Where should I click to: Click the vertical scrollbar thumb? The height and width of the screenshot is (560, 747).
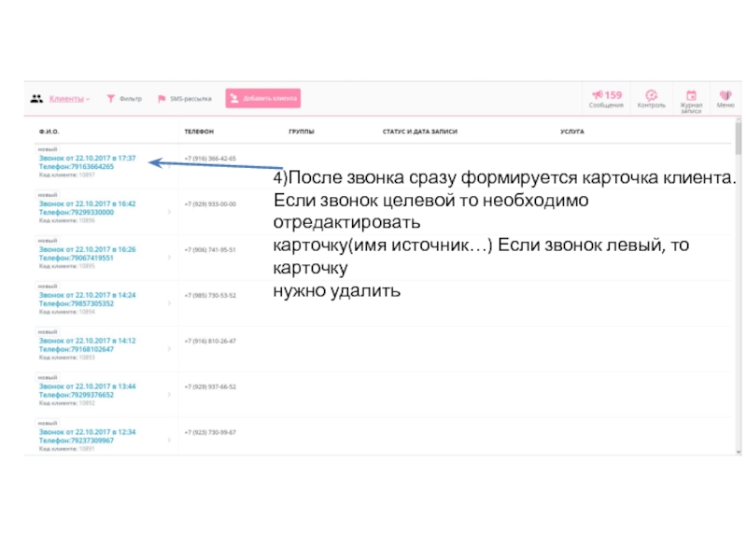[739, 138]
